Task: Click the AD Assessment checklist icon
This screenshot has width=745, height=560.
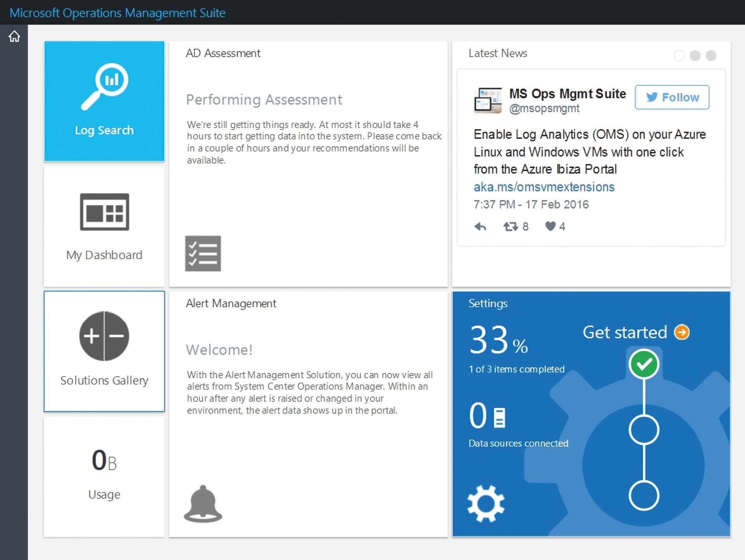Action: click(203, 253)
